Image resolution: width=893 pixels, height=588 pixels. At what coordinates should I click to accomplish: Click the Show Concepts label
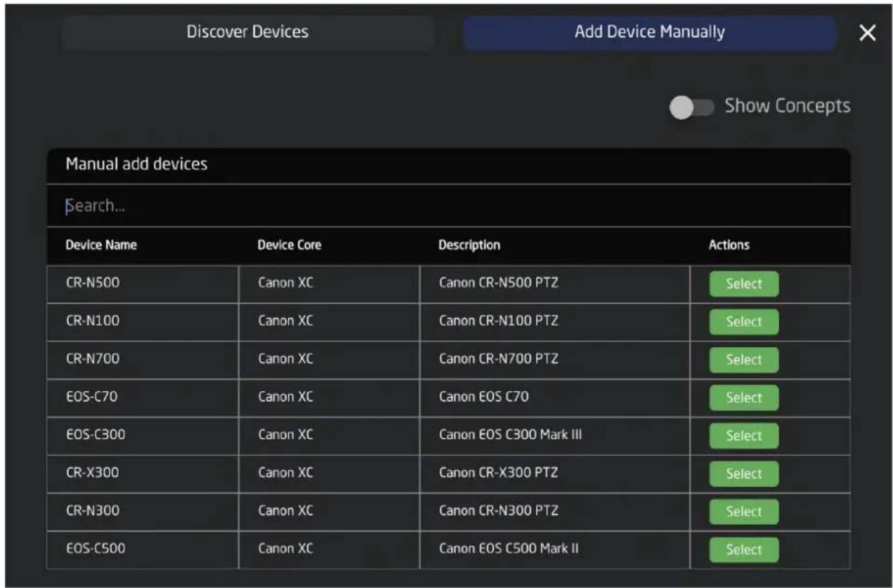(788, 107)
